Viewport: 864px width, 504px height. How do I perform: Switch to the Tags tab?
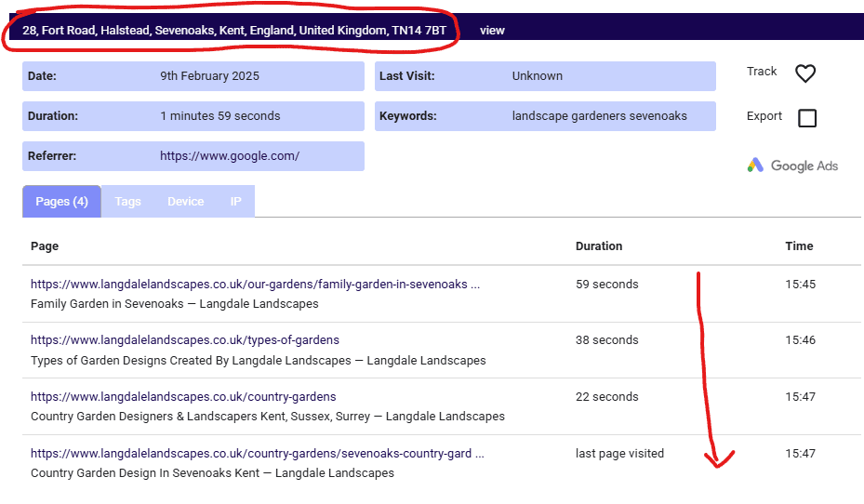127,202
